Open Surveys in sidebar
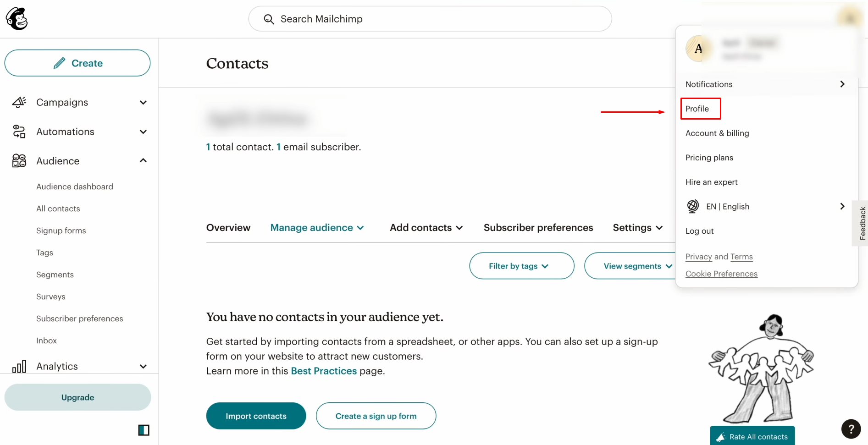Image resolution: width=868 pixels, height=445 pixels. tap(51, 297)
